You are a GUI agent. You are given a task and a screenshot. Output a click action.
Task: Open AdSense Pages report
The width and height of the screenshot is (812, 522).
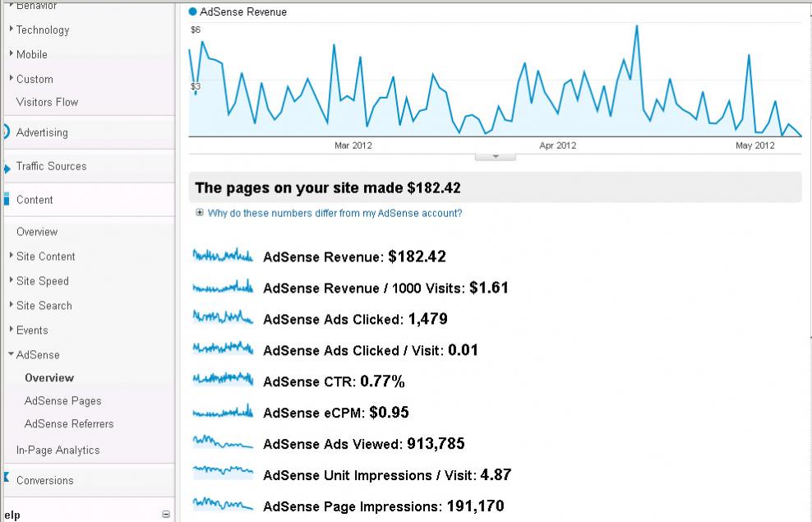click(x=62, y=401)
